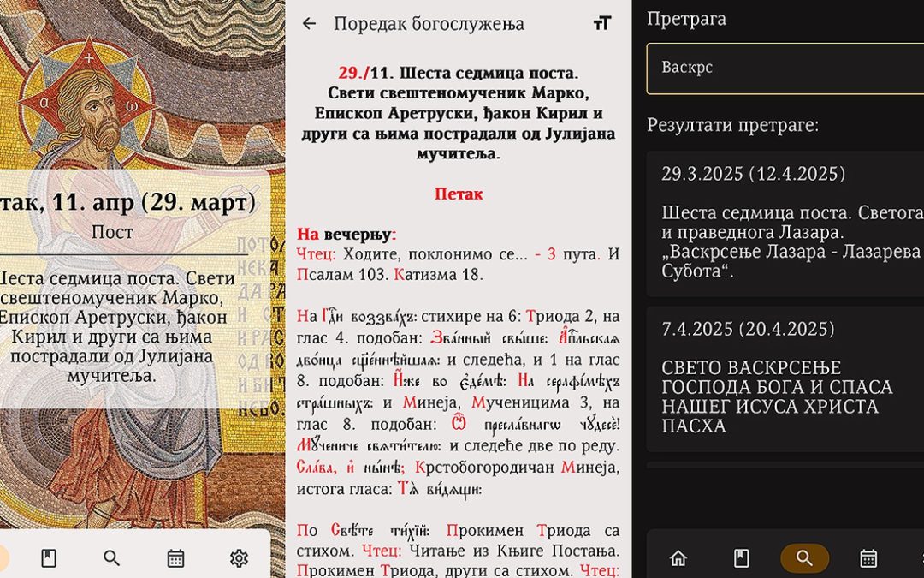Open bookmark icon in the dark bottom navbar
The image size is (924, 578).
tap(742, 558)
